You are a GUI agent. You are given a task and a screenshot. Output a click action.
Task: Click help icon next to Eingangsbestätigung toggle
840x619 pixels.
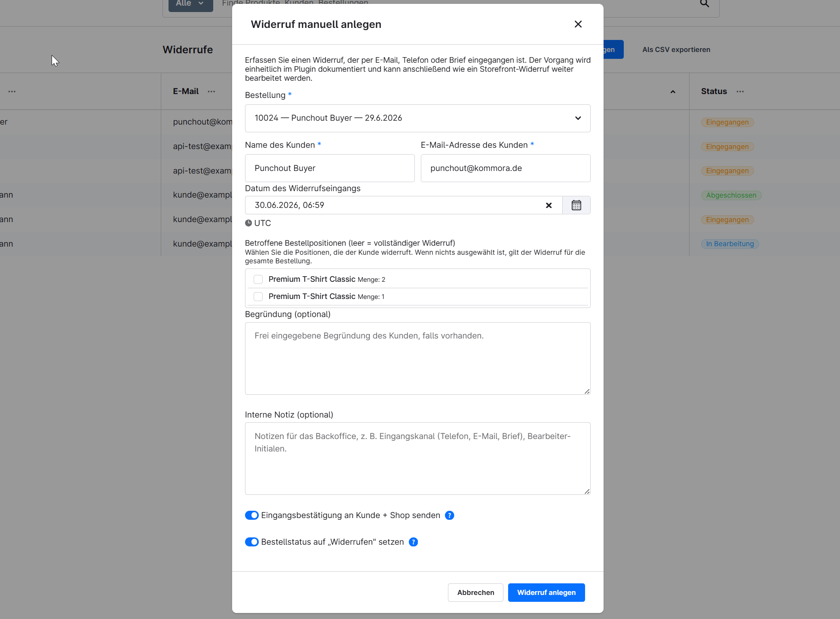(449, 515)
